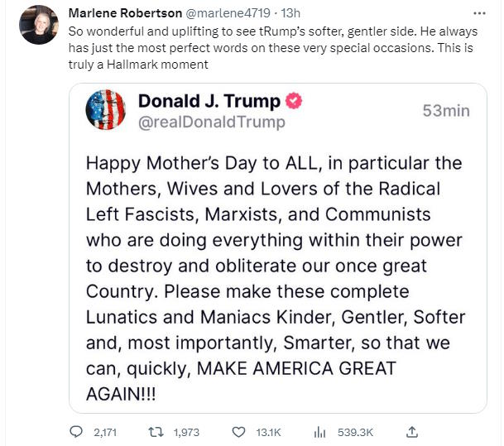The image size is (504, 446).
Task: Click the 13h tweet timestamp
Action: point(268,14)
